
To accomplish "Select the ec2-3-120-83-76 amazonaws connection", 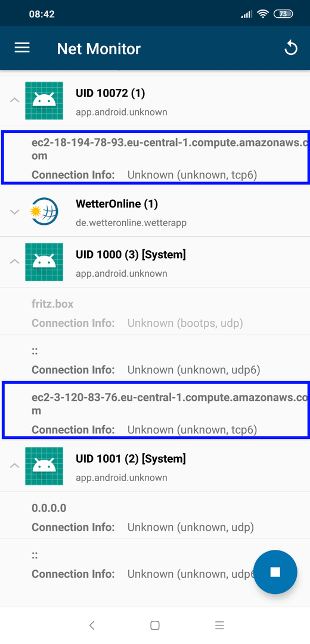I will (x=155, y=410).
